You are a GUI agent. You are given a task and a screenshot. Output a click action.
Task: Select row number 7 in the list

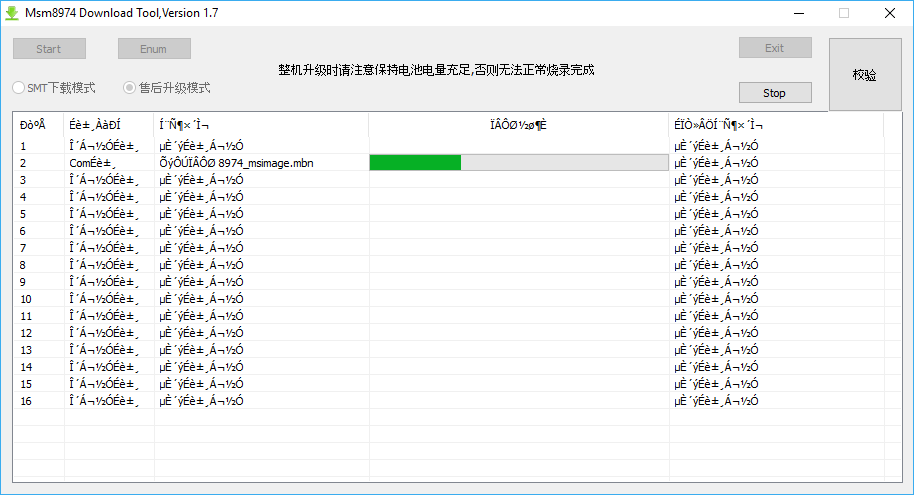tap(23, 248)
